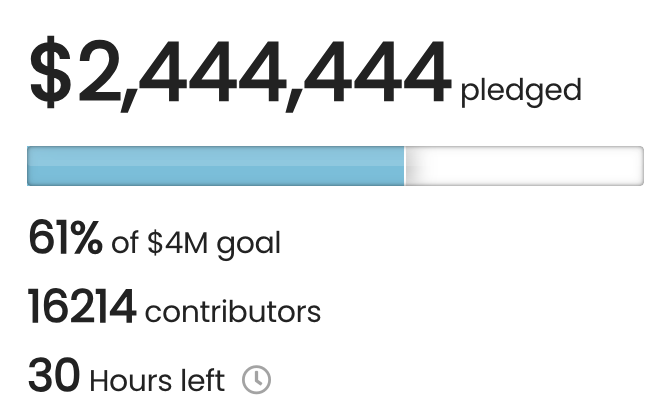Click the empty white portion of progress bar

click(523, 166)
